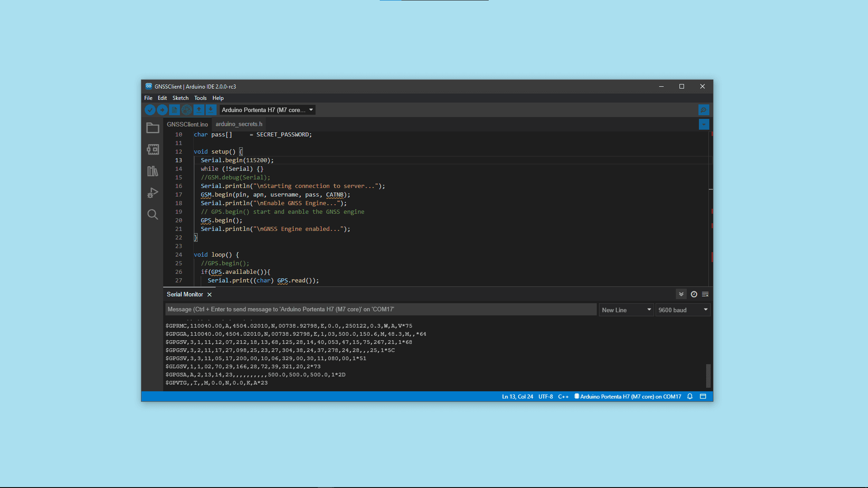
Task: Click the serial message input field
Action: coord(381,310)
